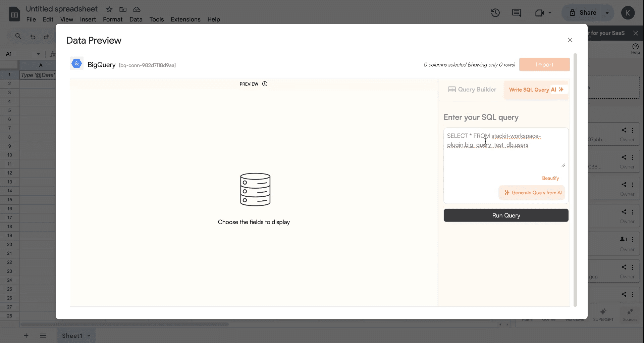The image size is (644, 343).
Task: Click the search toolbar icon
Action: [18, 36]
